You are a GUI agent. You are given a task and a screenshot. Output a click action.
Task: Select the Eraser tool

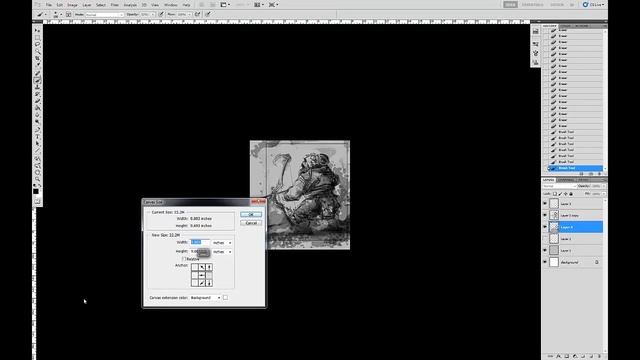38,101
